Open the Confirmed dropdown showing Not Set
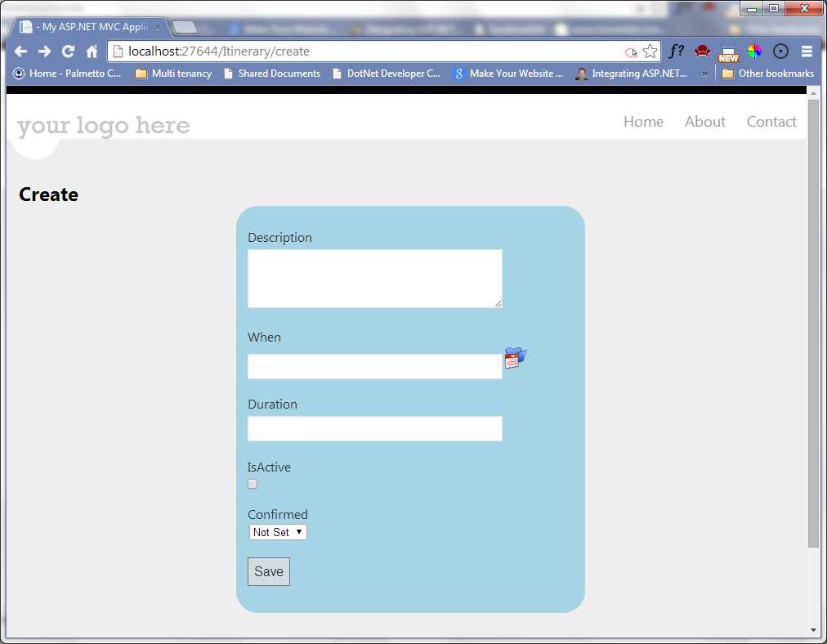The width and height of the screenshot is (827, 644). click(277, 532)
